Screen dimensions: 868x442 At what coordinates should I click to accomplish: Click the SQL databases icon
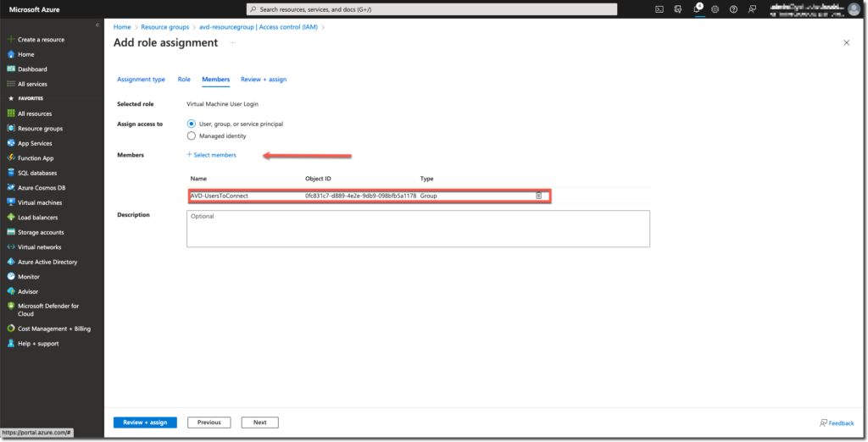coord(10,173)
